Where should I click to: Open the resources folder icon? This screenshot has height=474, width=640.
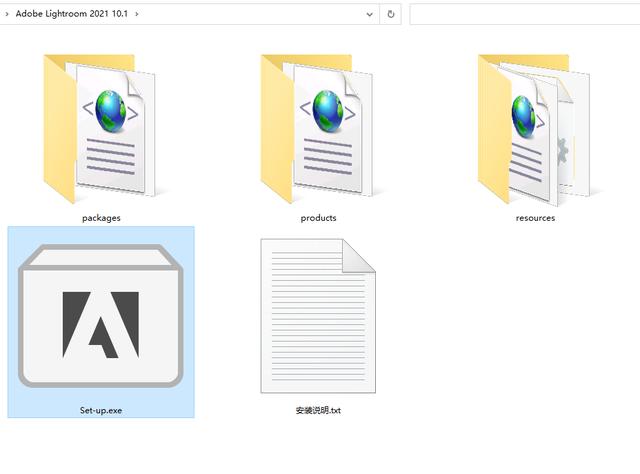coord(534,130)
